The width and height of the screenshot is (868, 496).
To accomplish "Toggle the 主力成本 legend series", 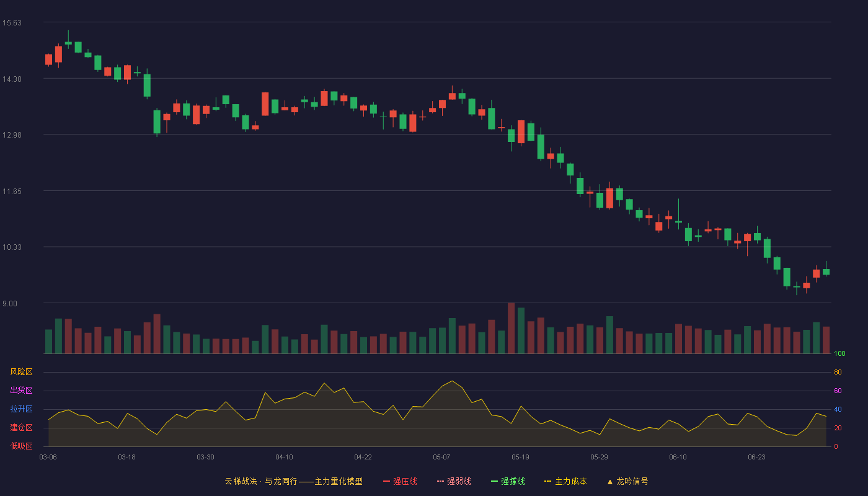I will (x=565, y=481).
